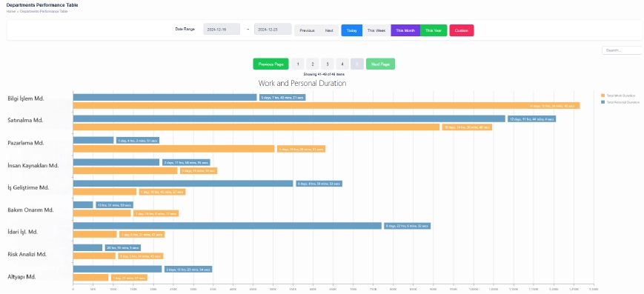
Task: Click Pazarlama orange work duration bar
Action: pyautogui.click(x=173, y=149)
